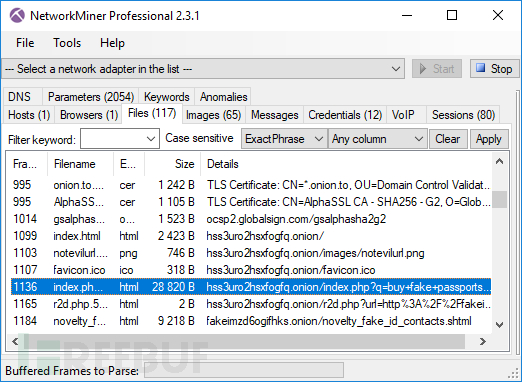Expand the ExactPhrase match mode dropdown
Viewport: 522px width, 382px height.
[x=284, y=139]
